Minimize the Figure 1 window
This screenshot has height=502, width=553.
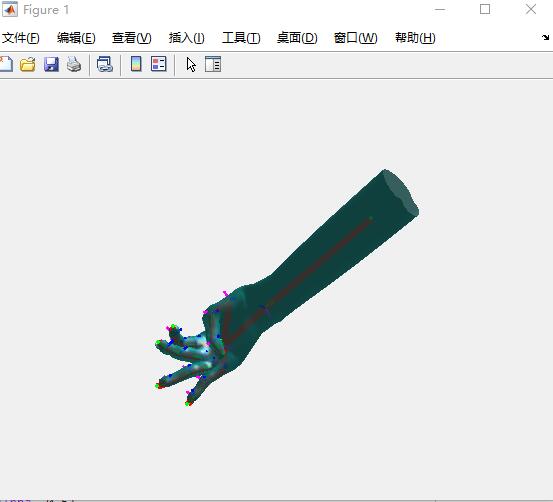click(440, 10)
